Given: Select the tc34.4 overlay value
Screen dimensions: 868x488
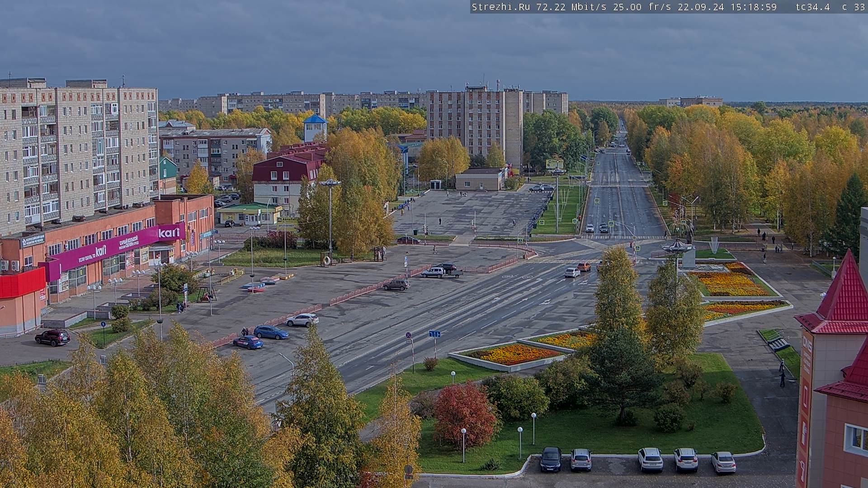Looking at the screenshot, I should 813,7.
